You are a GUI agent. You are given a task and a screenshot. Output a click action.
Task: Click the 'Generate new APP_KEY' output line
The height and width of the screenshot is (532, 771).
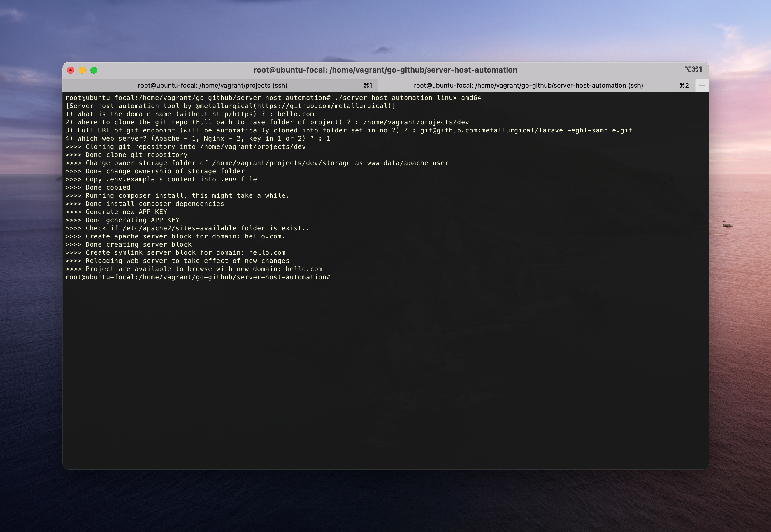[126, 212]
